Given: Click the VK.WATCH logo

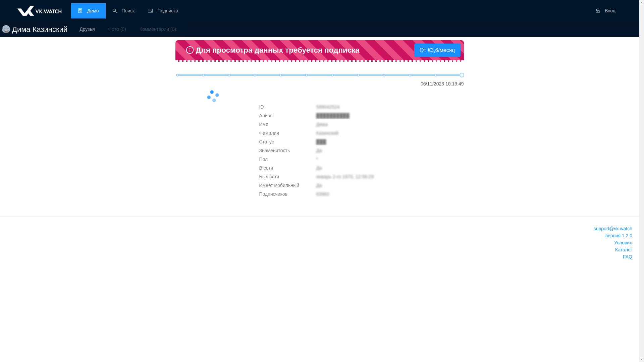Looking at the screenshot, I should pos(39,11).
